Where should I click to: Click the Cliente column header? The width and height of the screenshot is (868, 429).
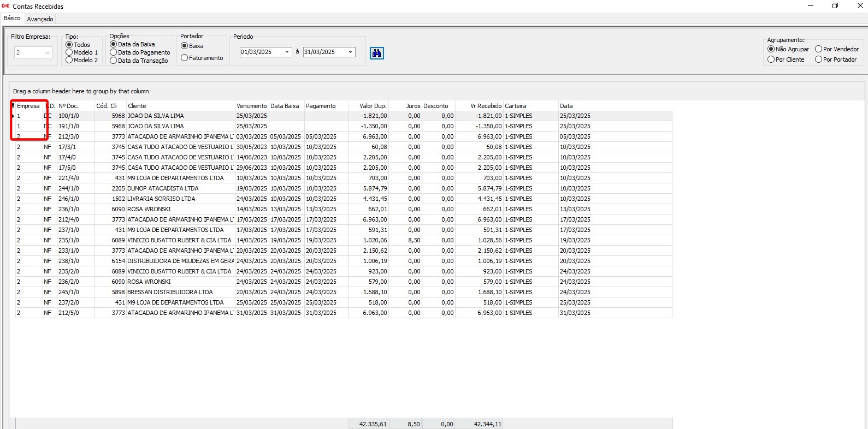pyautogui.click(x=180, y=106)
